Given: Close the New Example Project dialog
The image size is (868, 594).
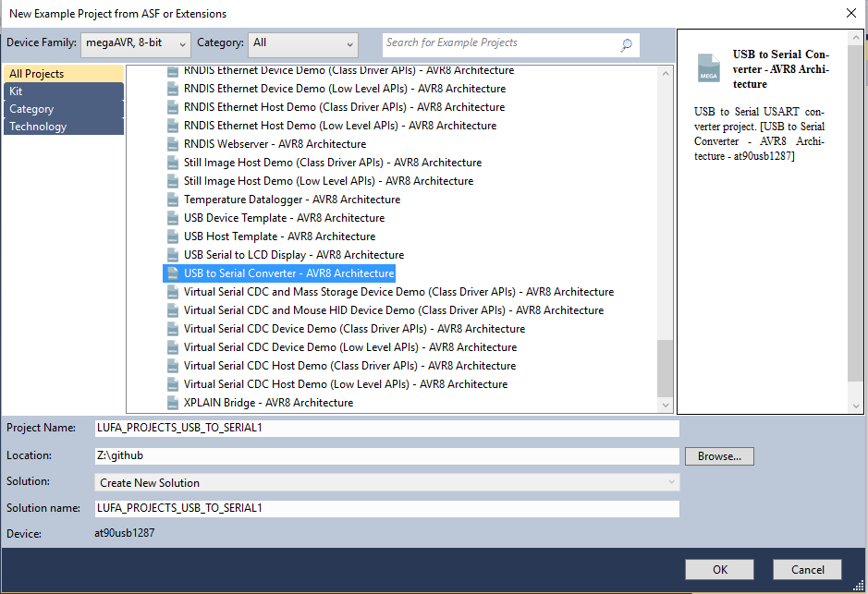Looking at the screenshot, I should pos(851,13).
